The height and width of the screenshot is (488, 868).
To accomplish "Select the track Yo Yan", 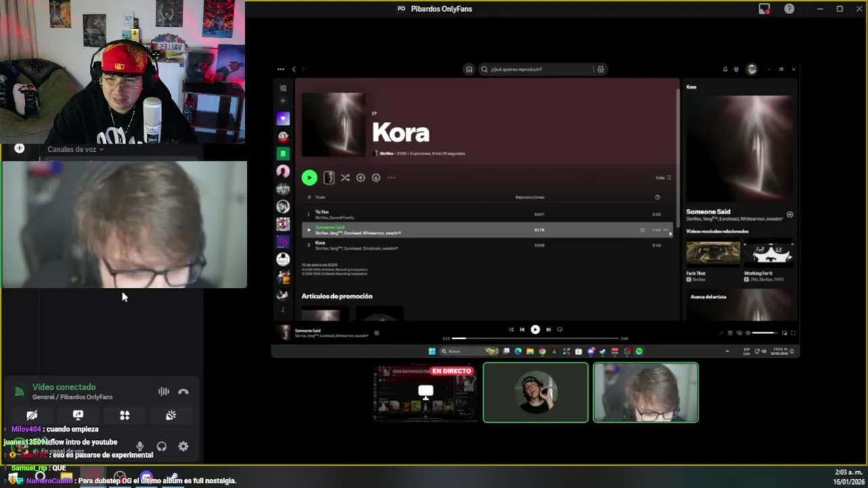I will [487, 214].
